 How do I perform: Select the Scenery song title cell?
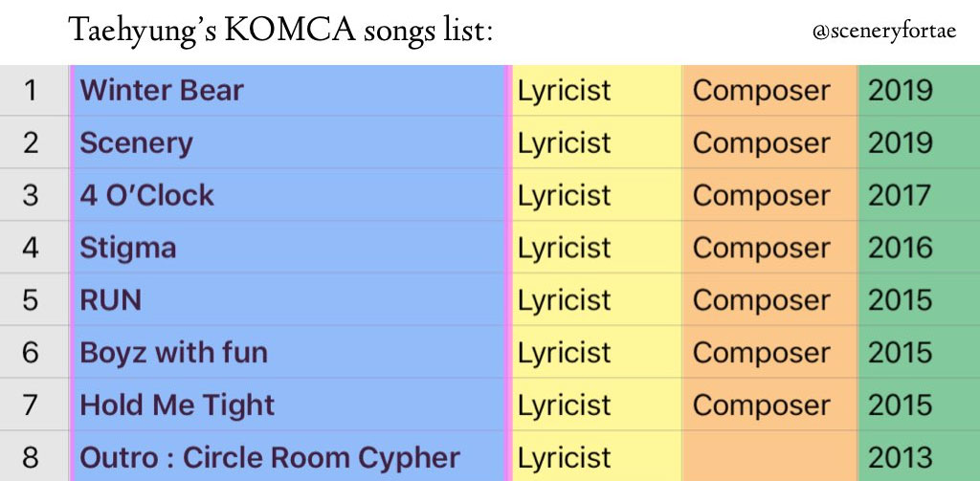[287, 143]
